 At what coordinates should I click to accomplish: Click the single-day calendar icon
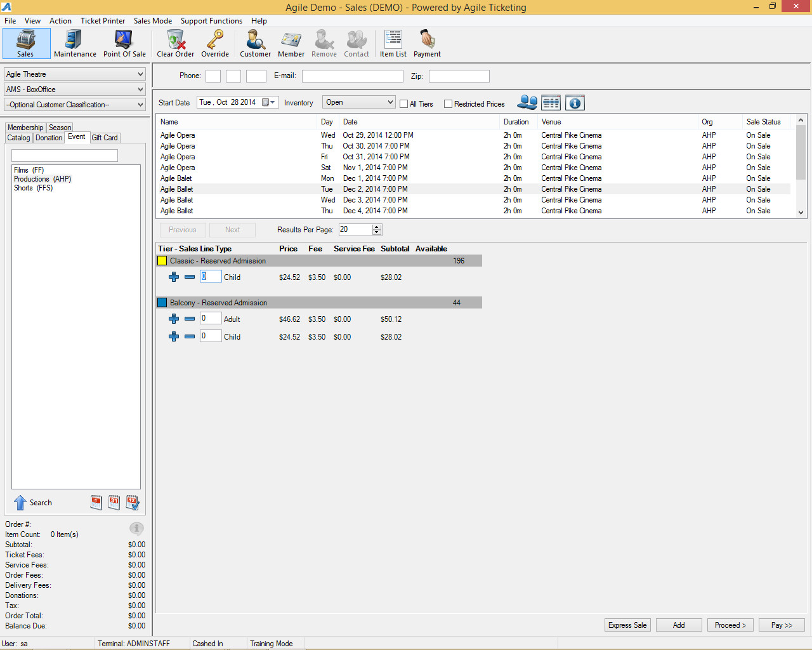[x=96, y=503]
